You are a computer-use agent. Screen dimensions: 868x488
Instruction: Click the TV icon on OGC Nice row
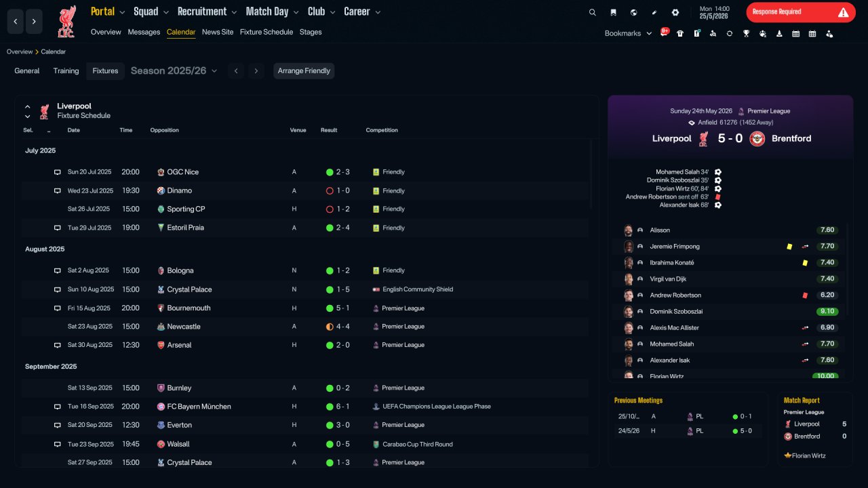(x=58, y=172)
